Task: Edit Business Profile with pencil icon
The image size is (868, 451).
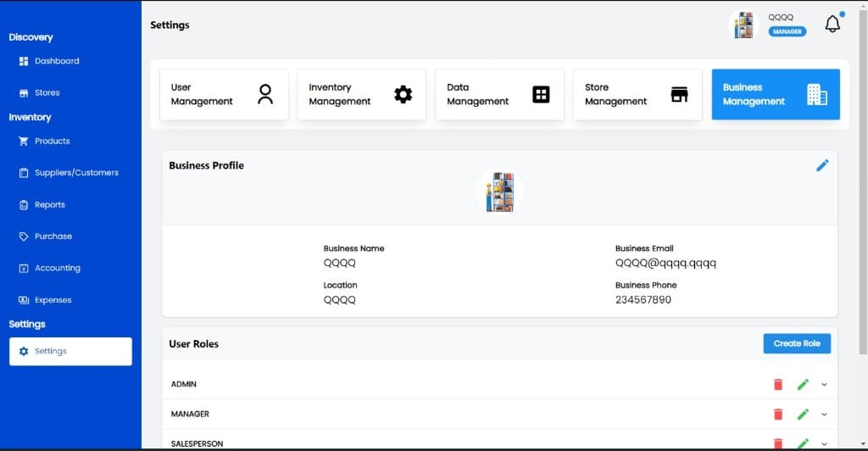Action: 822,165
